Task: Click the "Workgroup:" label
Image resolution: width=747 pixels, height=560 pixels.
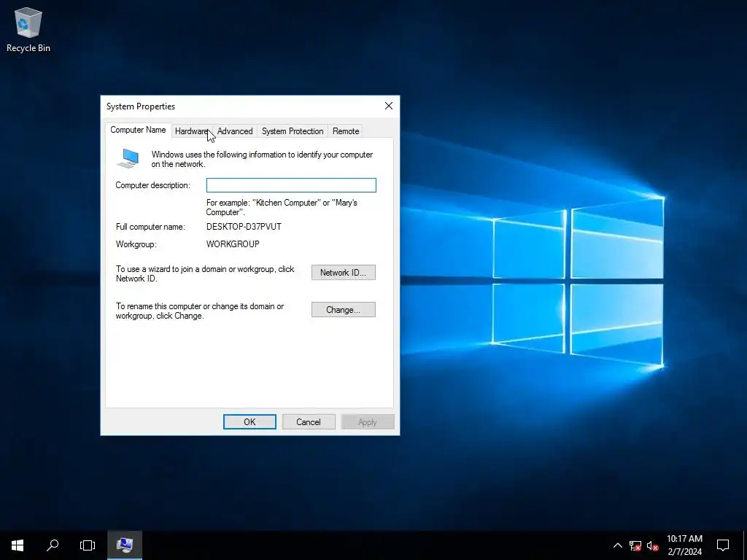Action: [136, 244]
